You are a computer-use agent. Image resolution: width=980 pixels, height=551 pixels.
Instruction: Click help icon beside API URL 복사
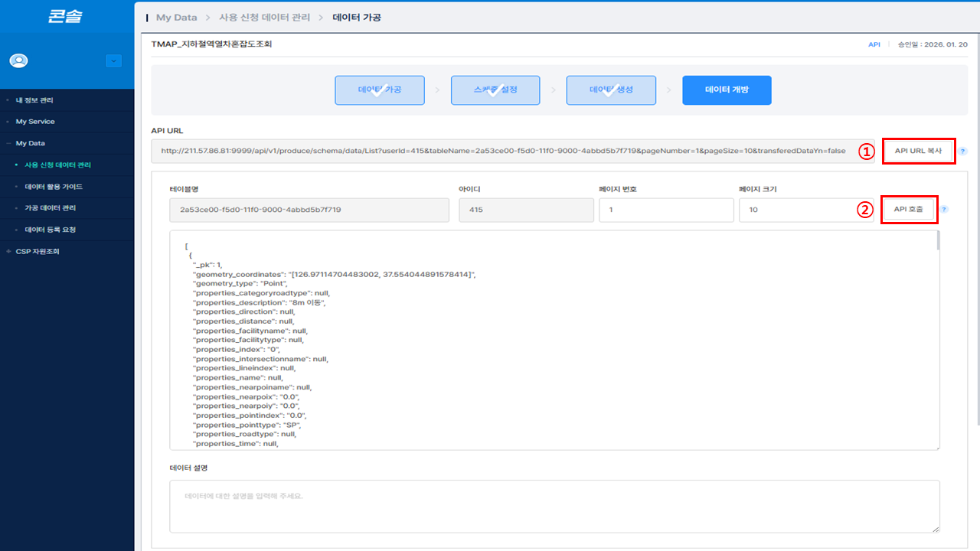pyautogui.click(x=962, y=152)
